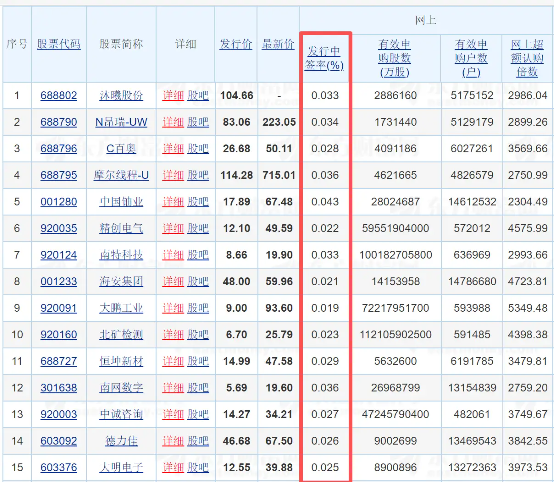This screenshot has height=483, width=554.
Task: Open 详细 link for 摩尔线程-U
Action: pos(173,175)
